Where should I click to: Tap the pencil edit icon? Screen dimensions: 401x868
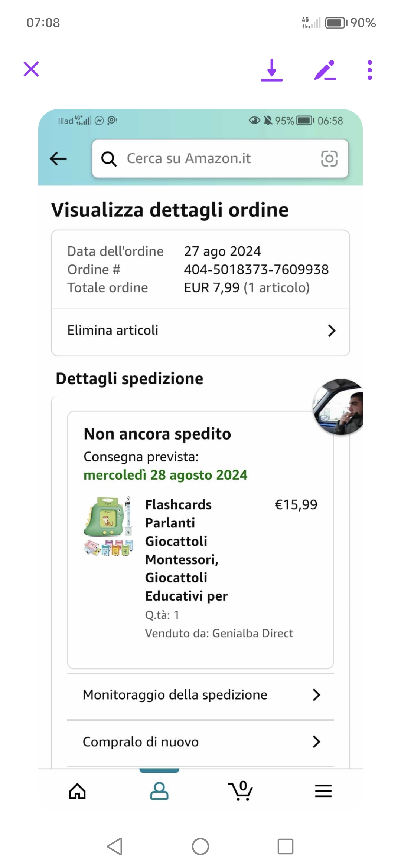pos(325,70)
